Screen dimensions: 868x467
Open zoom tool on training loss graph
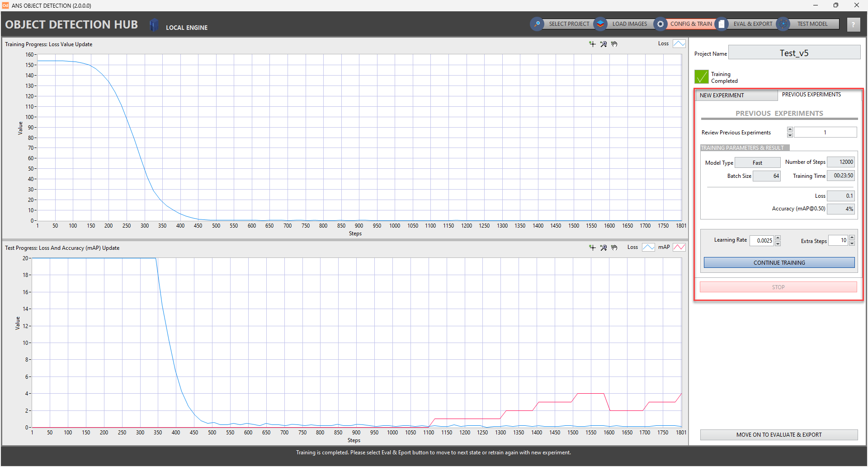coord(604,44)
